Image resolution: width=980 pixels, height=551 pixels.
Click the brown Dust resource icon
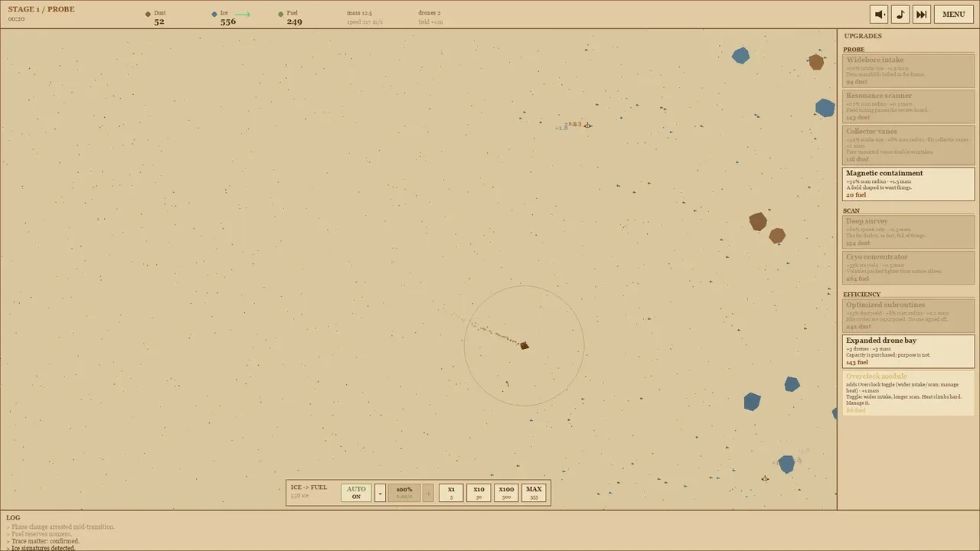click(x=148, y=14)
